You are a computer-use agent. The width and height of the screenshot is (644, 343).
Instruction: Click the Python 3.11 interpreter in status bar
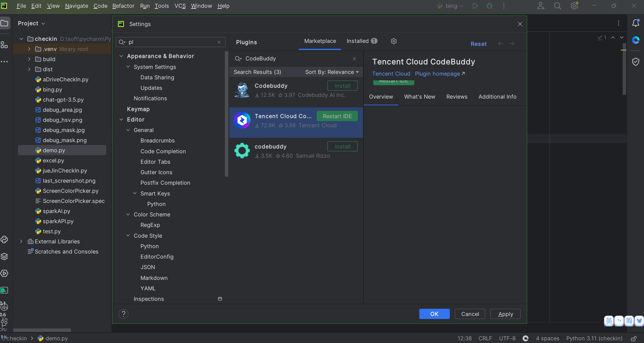coord(594,338)
